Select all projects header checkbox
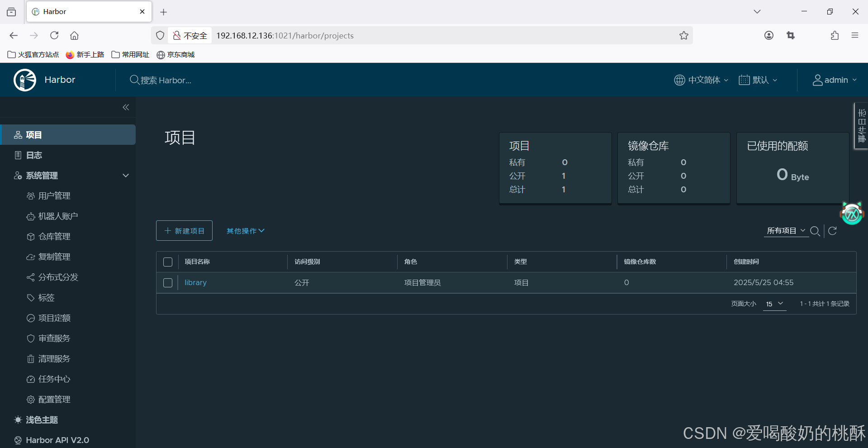Viewport: 868px width, 448px height. point(168,262)
